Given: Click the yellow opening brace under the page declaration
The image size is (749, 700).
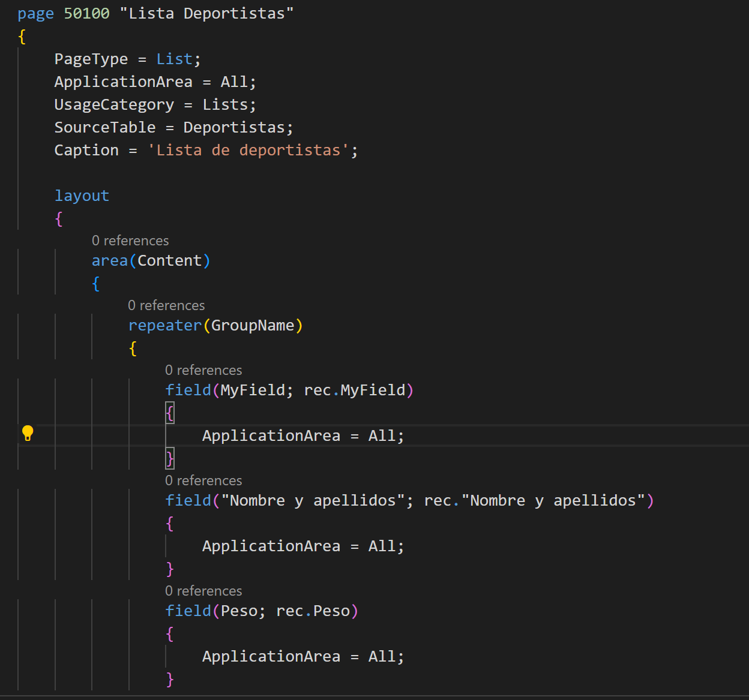Looking at the screenshot, I should coord(22,37).
